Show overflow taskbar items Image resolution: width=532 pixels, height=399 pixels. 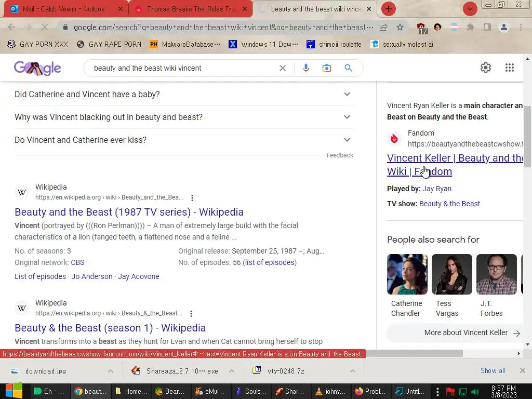437,392
